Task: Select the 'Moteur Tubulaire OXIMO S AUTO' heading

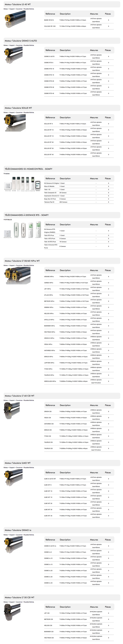Action: click(x=21, y=41)
